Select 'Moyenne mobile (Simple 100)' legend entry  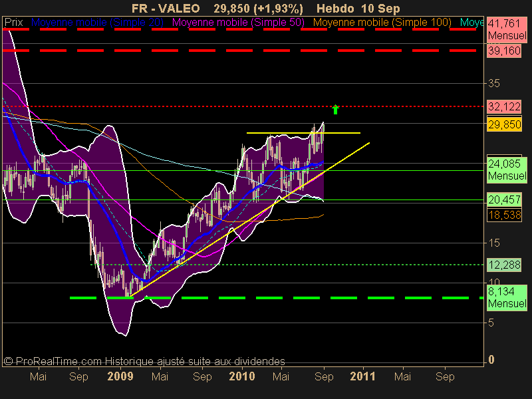pyautogui.click(x=382, y=23)
